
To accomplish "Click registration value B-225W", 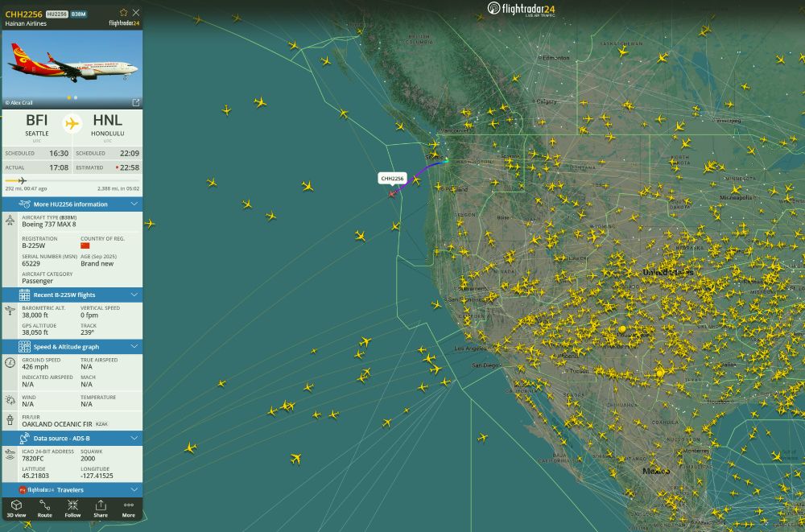I will [x=33, y=246].
